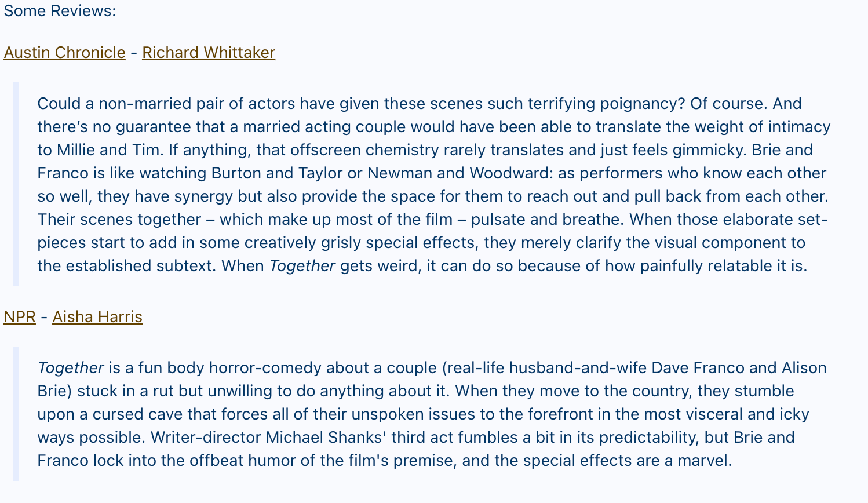Click the words 'special effects are a marvel'

tap(627, 461)
